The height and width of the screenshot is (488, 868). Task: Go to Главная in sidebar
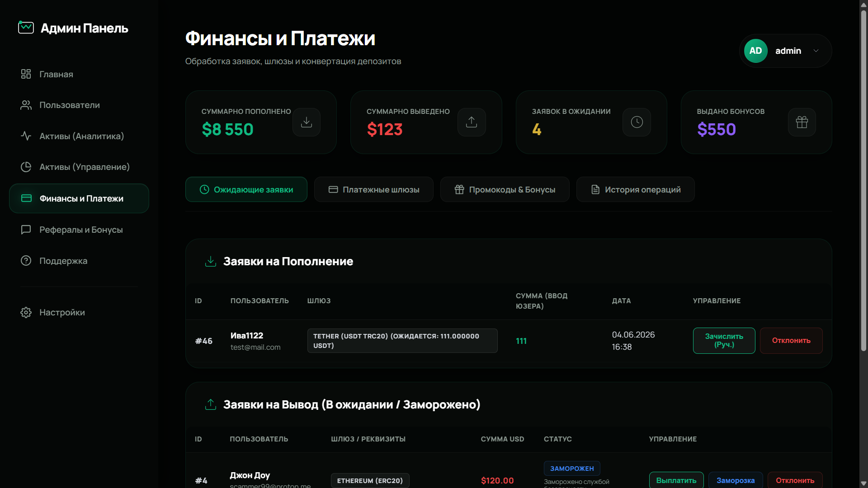click(79, 74)
